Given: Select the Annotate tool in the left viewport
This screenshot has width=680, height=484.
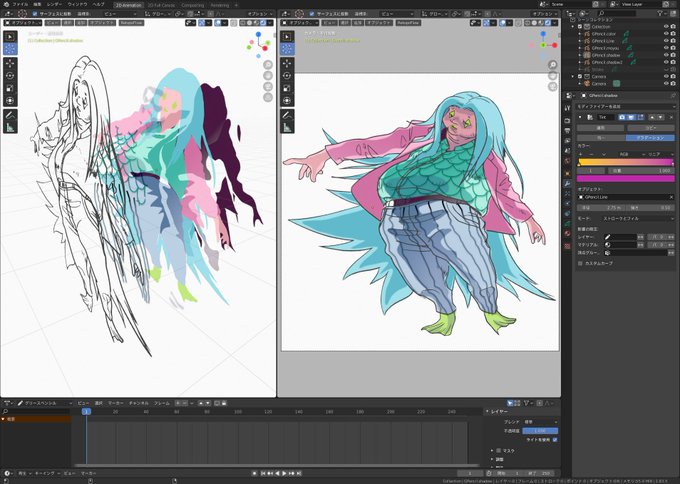Looking at the screenshot, I should 10,115.
